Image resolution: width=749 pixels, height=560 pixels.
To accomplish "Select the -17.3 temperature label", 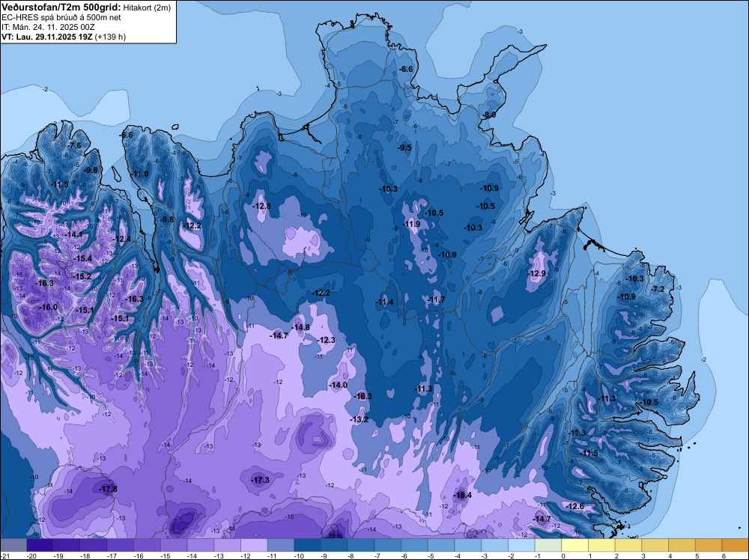I will (261, 480).
